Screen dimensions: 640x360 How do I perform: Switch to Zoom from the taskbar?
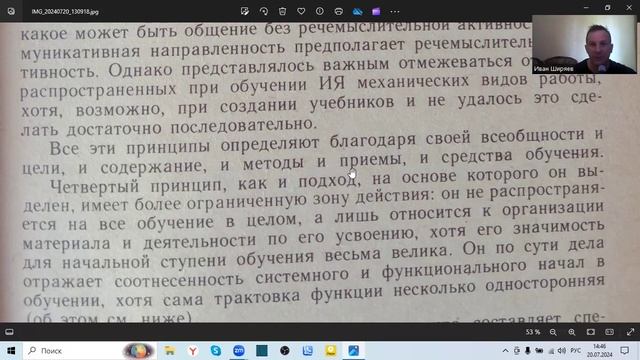(239, 351)
